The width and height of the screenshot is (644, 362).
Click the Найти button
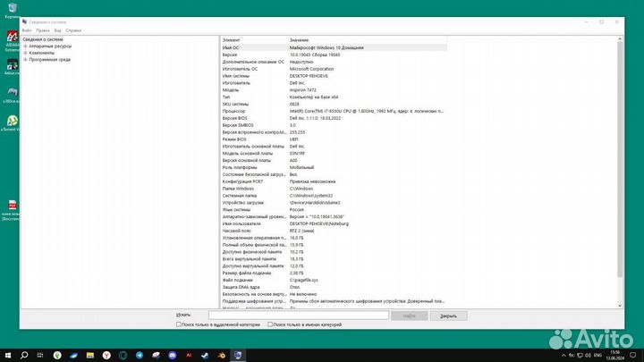pyautogui.click(x=410, y=316)
